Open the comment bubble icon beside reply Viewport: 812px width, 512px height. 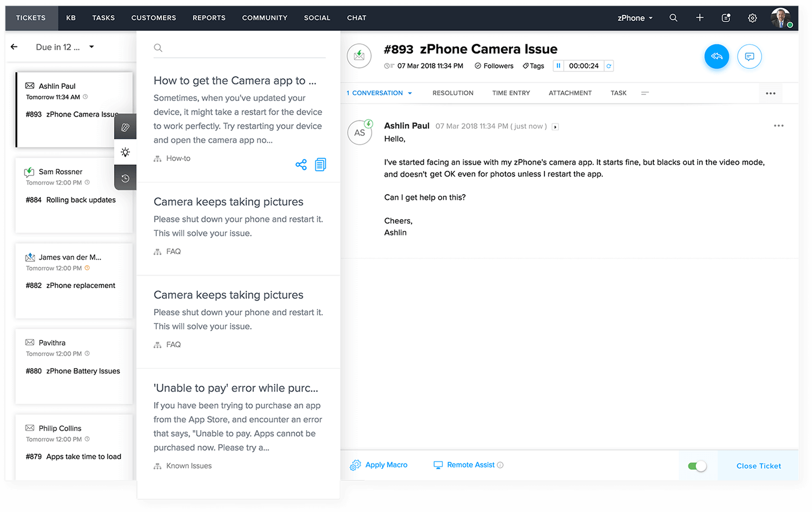(x=750, y=56)
